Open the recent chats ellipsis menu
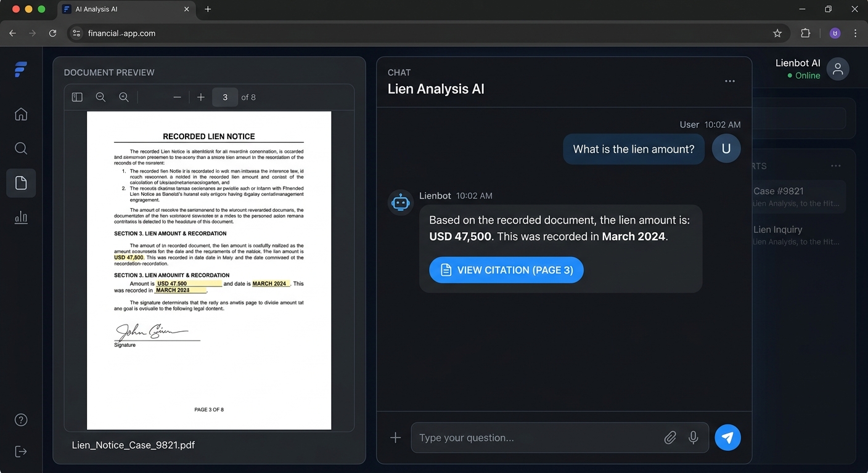868x473 pixels. [x=835, y=165]
